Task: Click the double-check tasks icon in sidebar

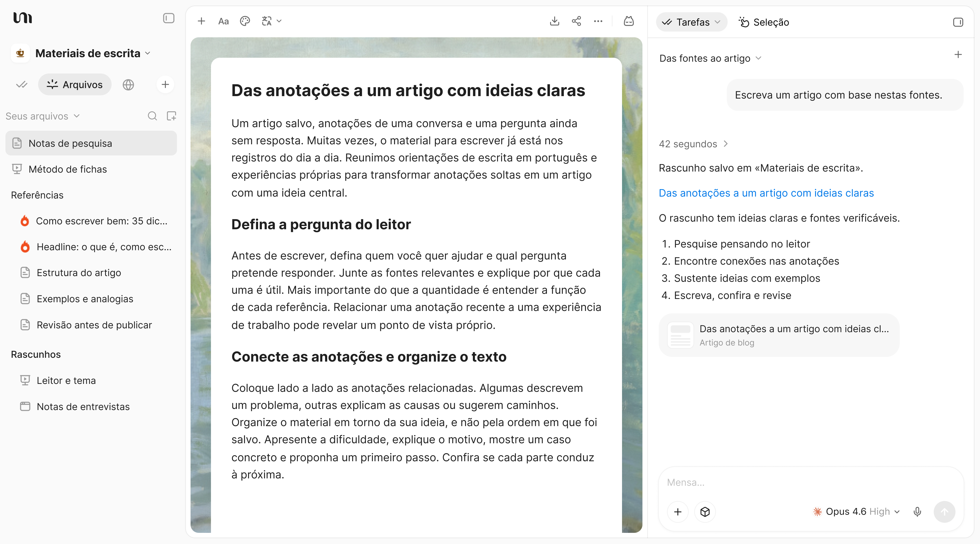Action: [x=22, y=84]
